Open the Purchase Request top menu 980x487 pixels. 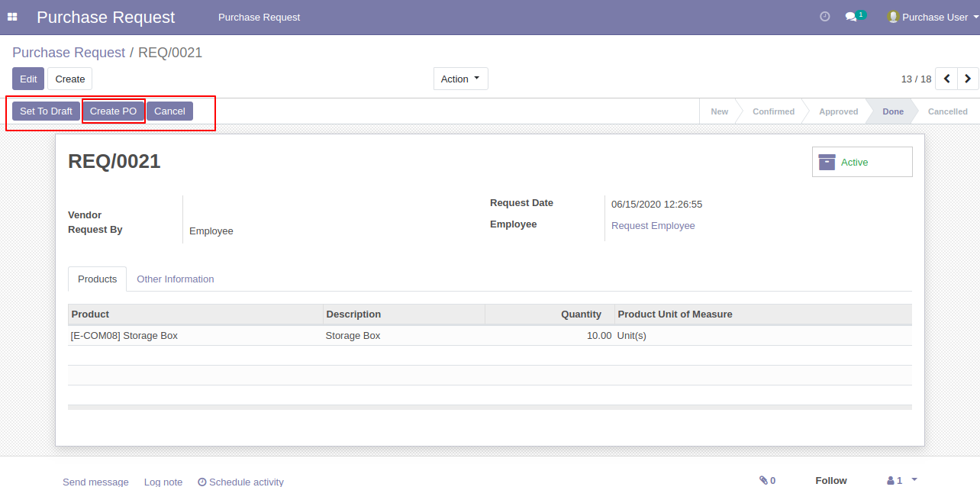[259, 17]
